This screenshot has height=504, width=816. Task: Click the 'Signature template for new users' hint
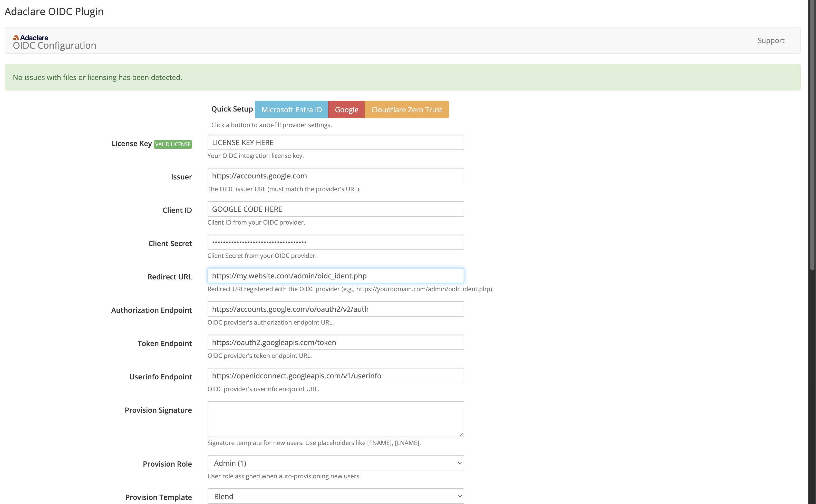314,443
